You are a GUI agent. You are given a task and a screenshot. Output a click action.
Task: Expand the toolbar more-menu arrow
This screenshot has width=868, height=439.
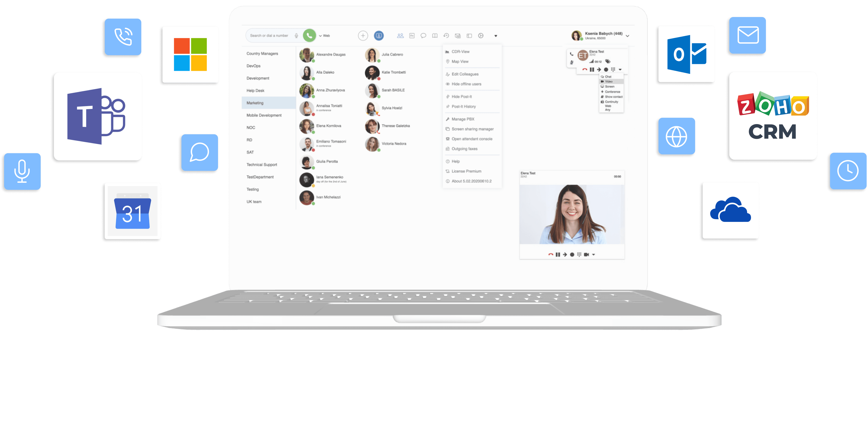tap(496, 36)
